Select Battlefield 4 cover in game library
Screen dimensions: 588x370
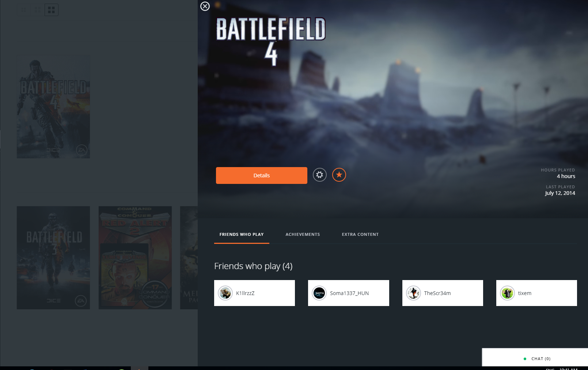click(53, 107)
